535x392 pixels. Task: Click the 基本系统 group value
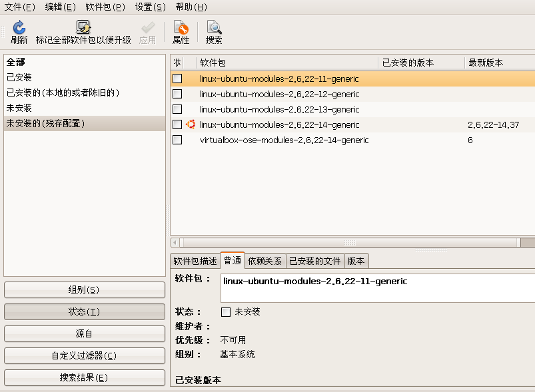[237, 355]
